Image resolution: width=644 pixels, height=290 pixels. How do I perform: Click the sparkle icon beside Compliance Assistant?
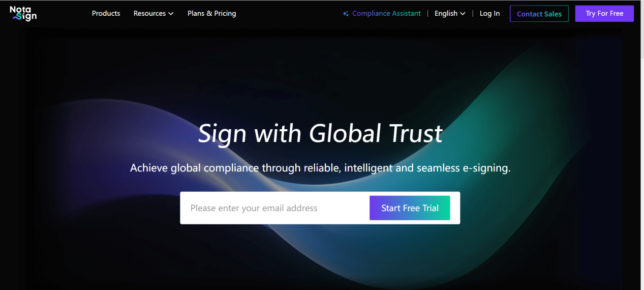pyautogui.click(x=346, y=14)
